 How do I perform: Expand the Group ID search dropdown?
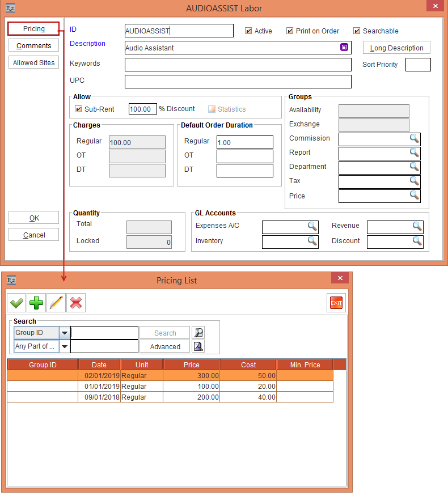click(x=65, y=333)
